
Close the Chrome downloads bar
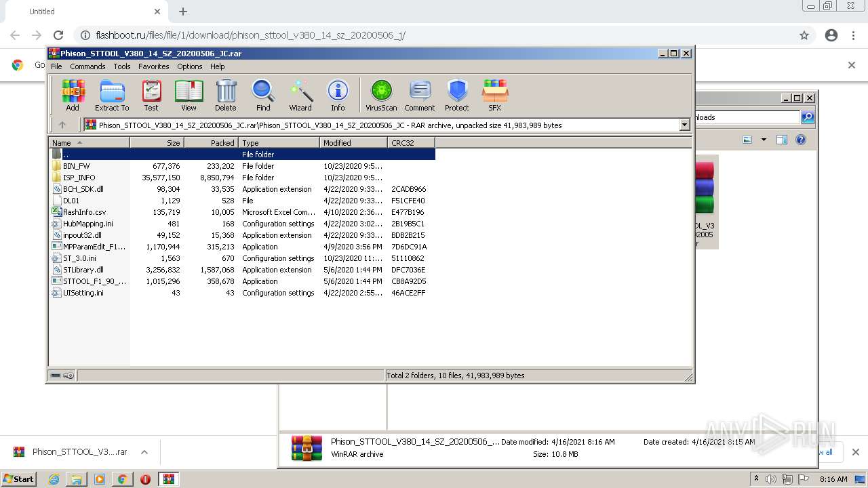855,452
